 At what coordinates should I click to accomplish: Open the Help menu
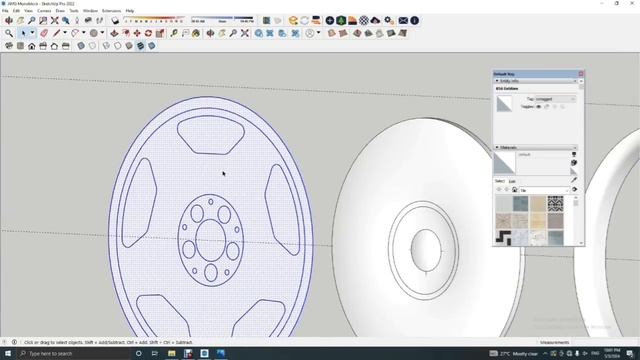click(x=130, y=11)
